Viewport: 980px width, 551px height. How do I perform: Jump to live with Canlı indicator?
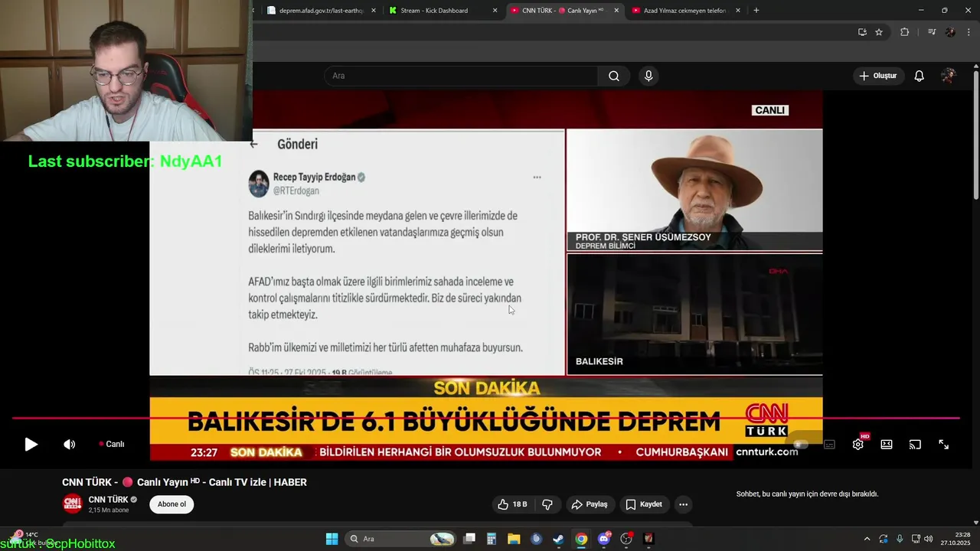click(112, 445)
